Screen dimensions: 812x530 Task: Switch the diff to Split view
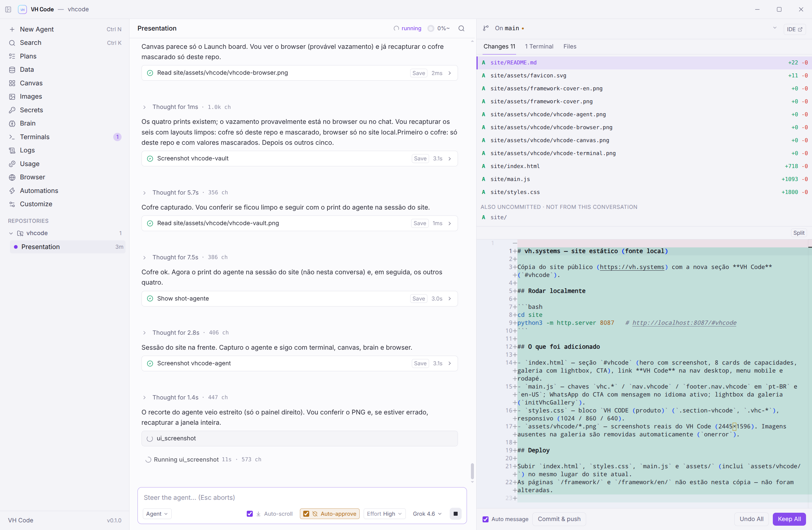799,233
